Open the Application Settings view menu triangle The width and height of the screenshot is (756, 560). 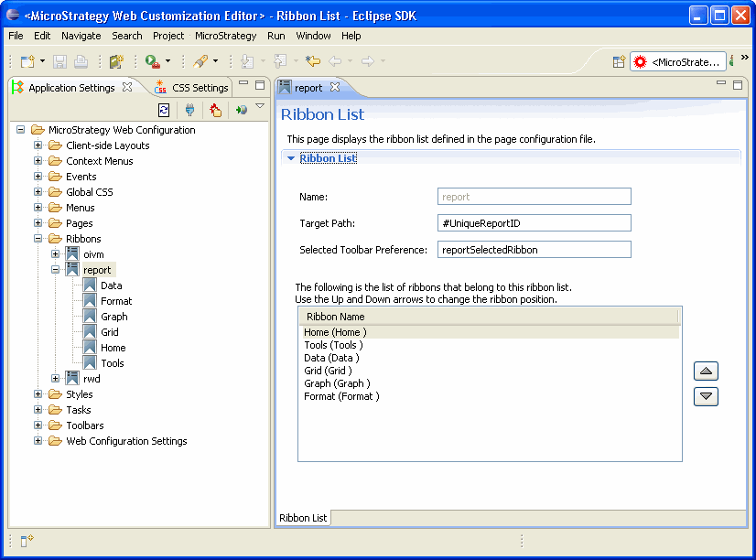(260, 106)
